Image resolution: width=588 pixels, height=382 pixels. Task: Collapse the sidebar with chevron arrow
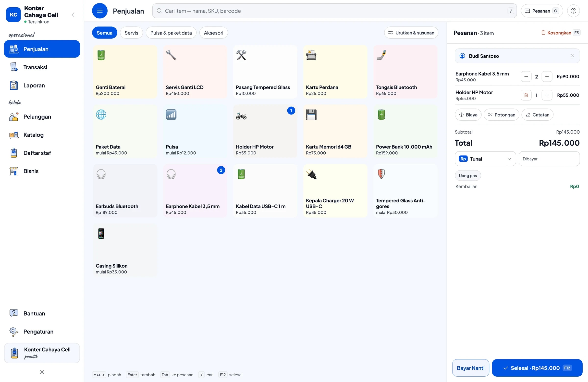click(x=73, y=14)
